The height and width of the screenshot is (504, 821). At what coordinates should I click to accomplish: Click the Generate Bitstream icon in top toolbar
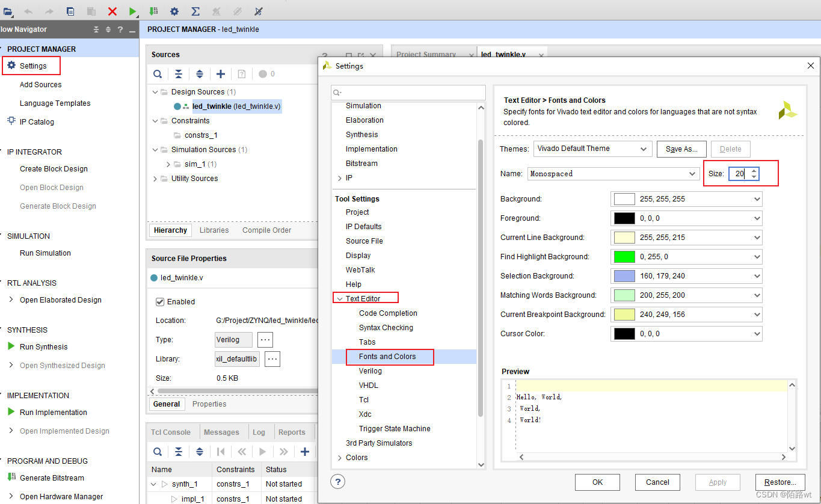153,11
